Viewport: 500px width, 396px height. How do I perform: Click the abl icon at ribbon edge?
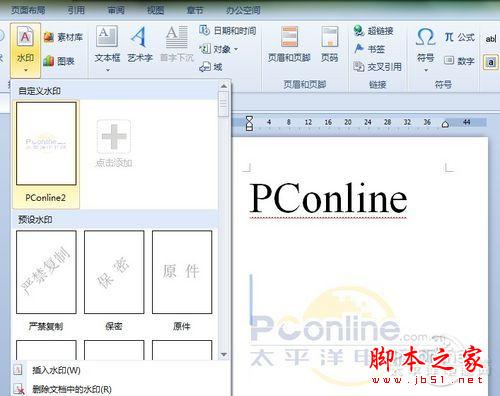point(490,39)
